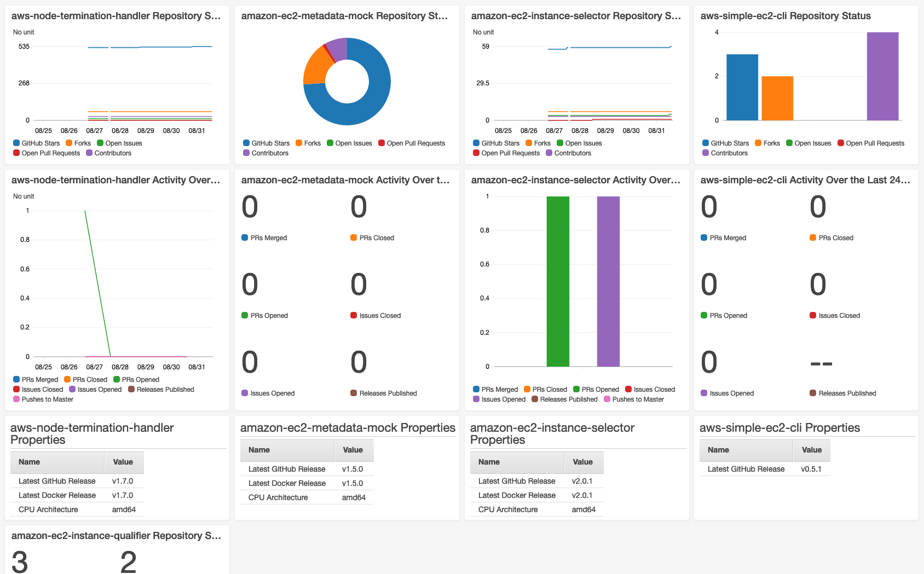Select CPU Architecture row in amazon-ec2-metadata-mock Properties

(x=307, y=497)
